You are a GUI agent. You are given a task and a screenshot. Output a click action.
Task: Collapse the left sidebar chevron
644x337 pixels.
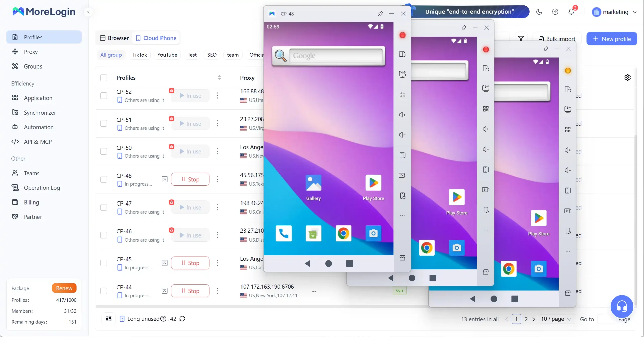pyautogui.click(x=88, y=12)
